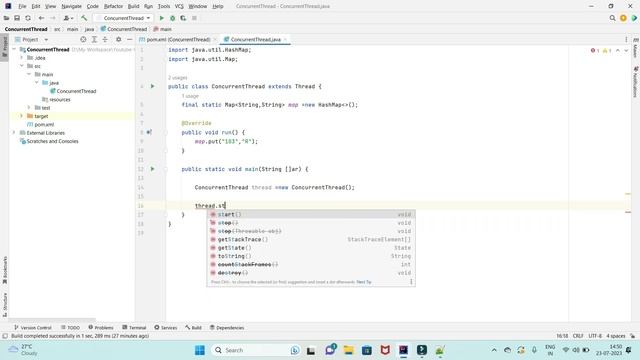Open the Maven tool window on right edge
The image size is (640, 360).
coord(636,48)
